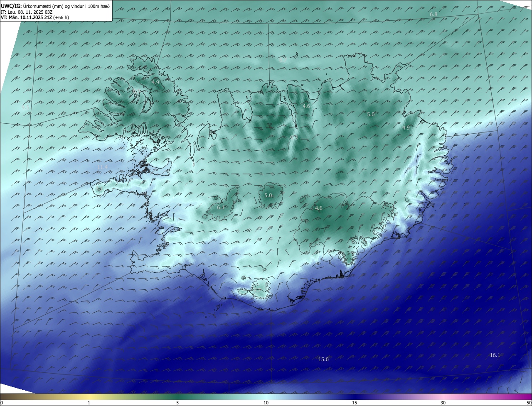
Task: Click the 6.1 value label on Langjökull glacier
Action: tap(221, 207)
